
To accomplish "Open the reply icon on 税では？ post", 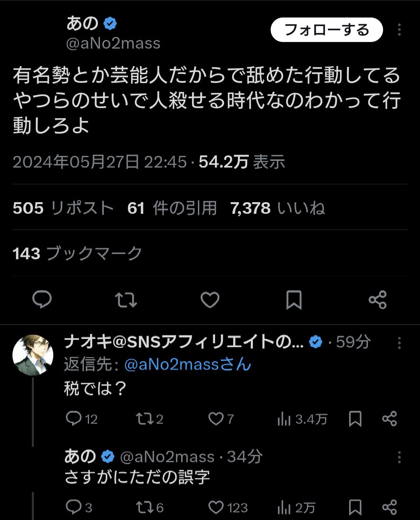I will [76, 419].
